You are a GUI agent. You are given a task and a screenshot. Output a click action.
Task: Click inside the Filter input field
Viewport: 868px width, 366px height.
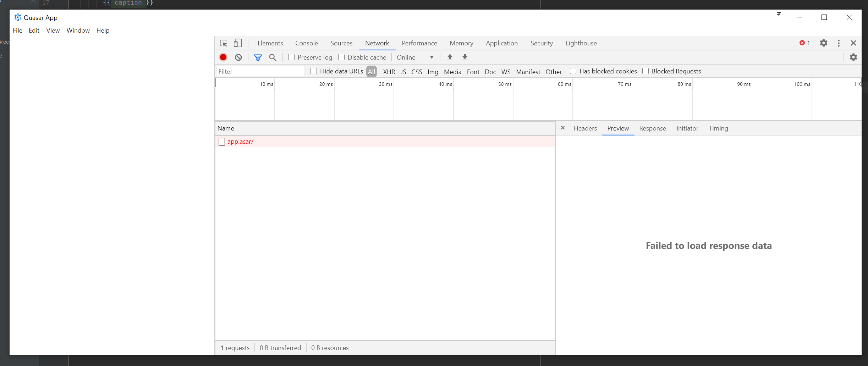260,71
